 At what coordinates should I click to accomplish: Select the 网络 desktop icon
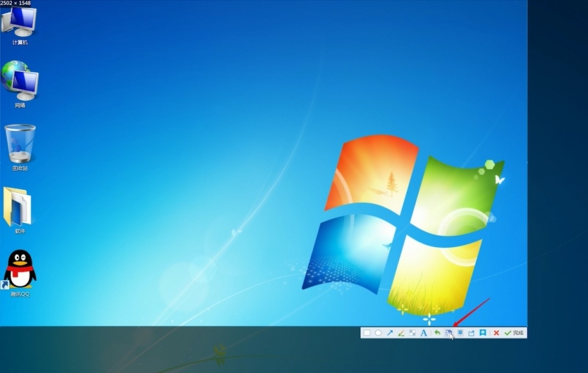(x=20, y=84)
